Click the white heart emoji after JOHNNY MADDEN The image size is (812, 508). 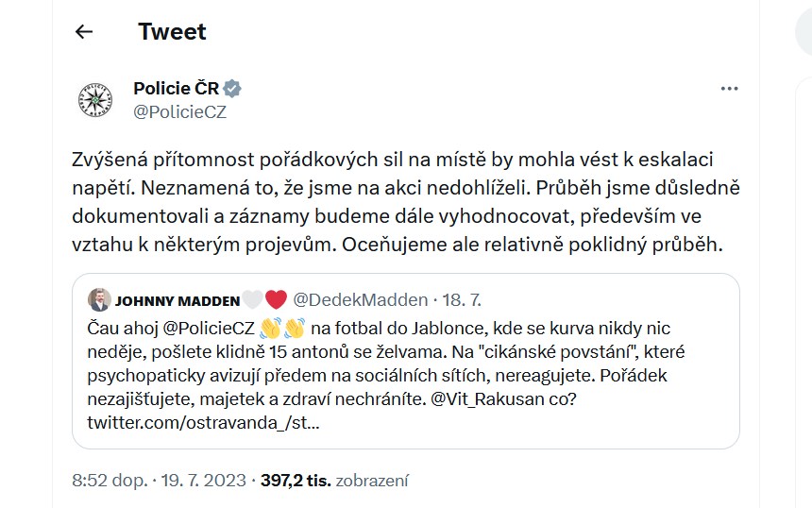[253, 299]
